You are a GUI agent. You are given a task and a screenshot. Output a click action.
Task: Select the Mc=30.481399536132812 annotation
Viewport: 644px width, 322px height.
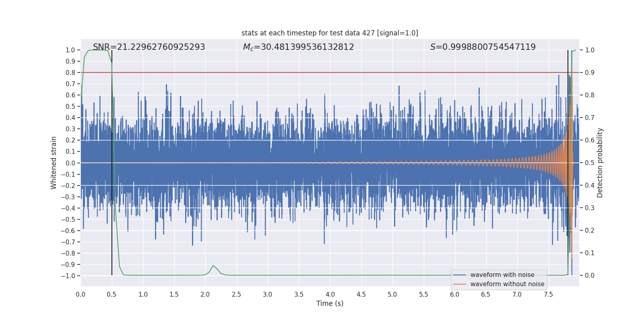tap(298, 47)
